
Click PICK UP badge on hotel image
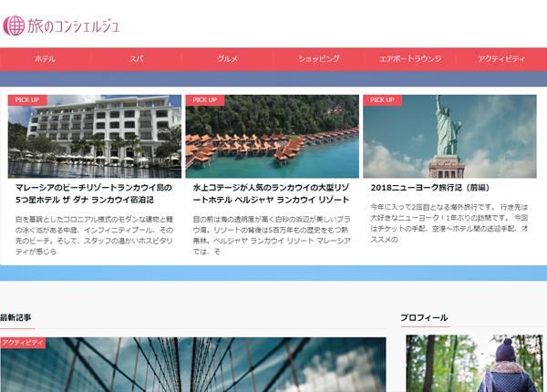click(27, 100)
